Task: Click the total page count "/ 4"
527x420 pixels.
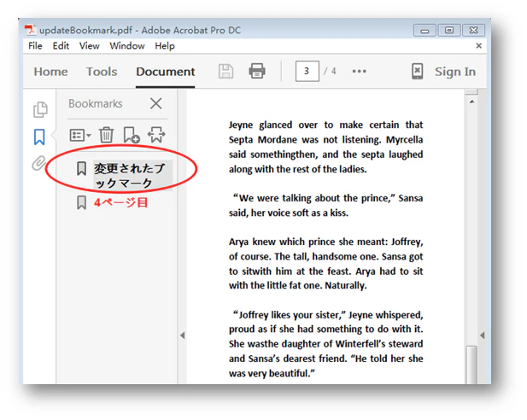Action: coord(330,71)
